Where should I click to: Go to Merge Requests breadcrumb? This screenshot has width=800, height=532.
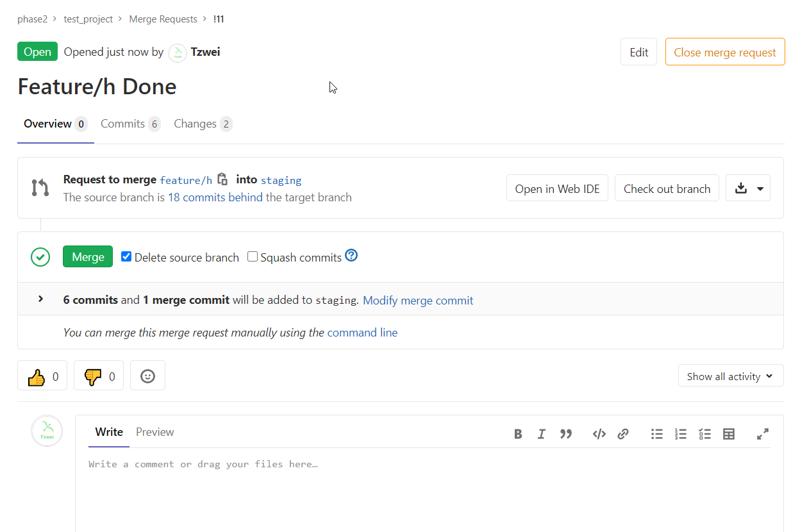pyautogui.click(x=163, y=19)
